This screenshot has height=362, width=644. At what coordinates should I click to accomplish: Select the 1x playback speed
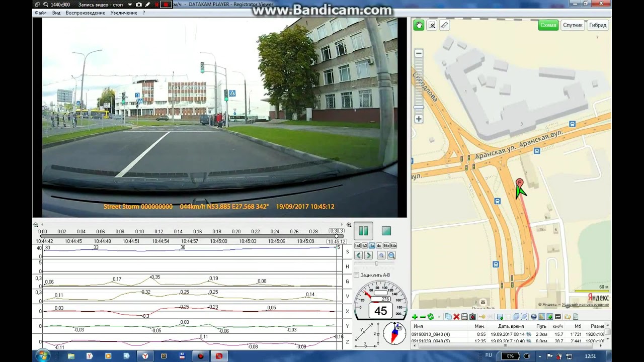point(372,246)
